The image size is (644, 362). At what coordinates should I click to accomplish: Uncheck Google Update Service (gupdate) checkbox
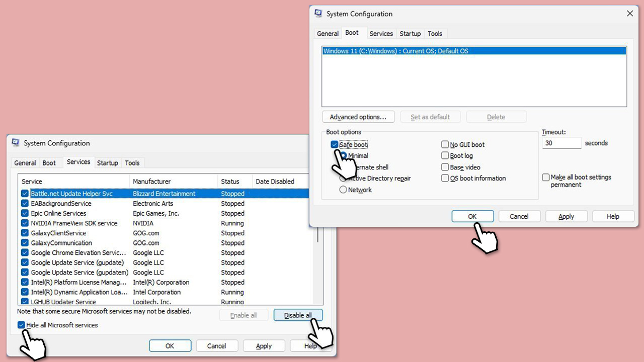(25, 262)
